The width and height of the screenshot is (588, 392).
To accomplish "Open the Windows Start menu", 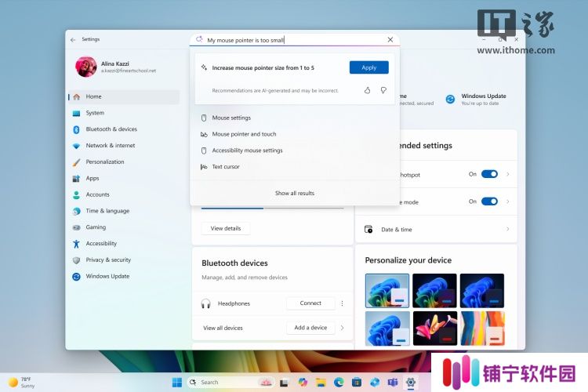I will tap(176, 383).
